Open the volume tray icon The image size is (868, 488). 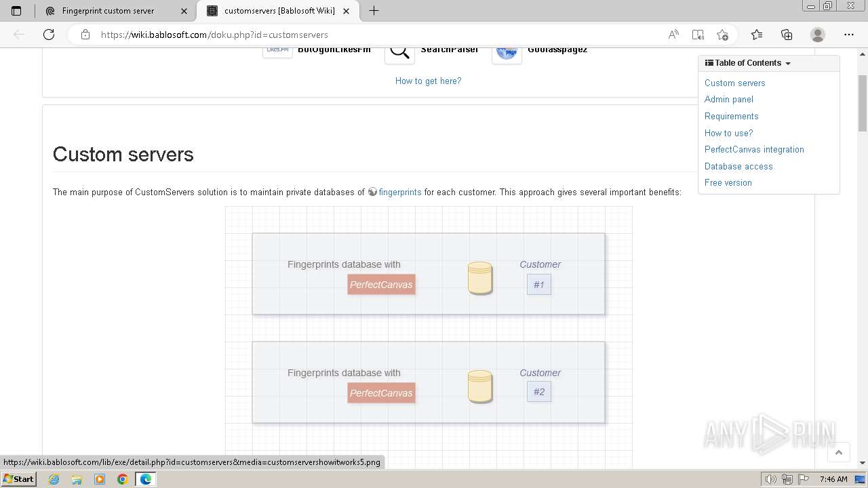click(x=771, y=479)
